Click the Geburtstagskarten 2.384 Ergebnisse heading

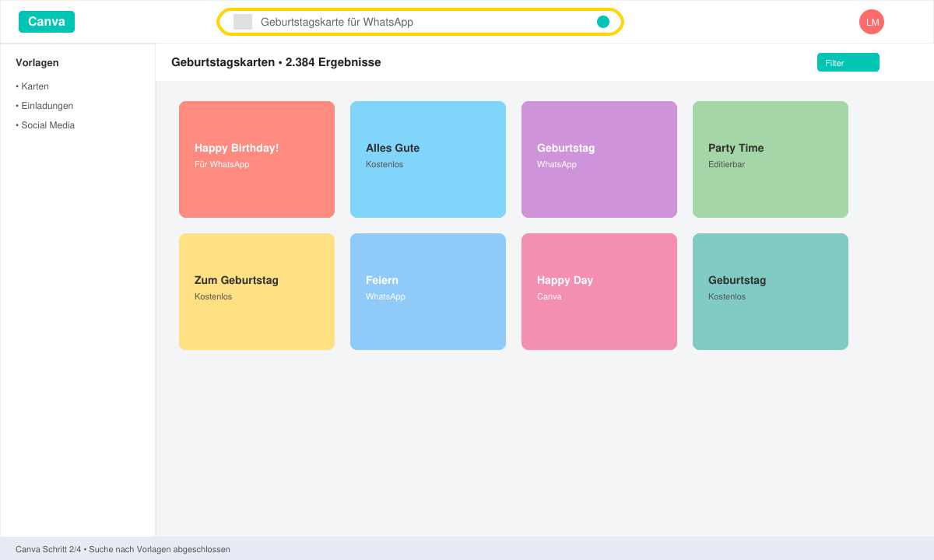pos(276,62)
